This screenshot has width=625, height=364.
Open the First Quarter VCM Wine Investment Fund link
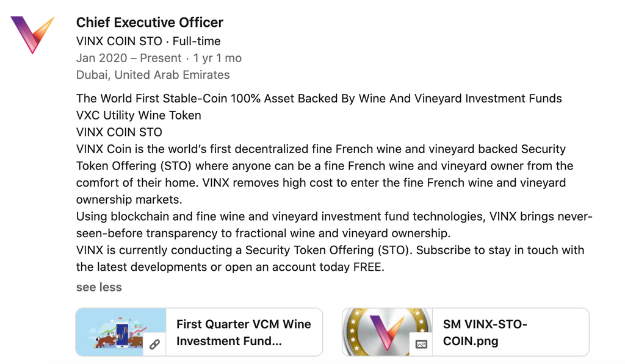244,332
